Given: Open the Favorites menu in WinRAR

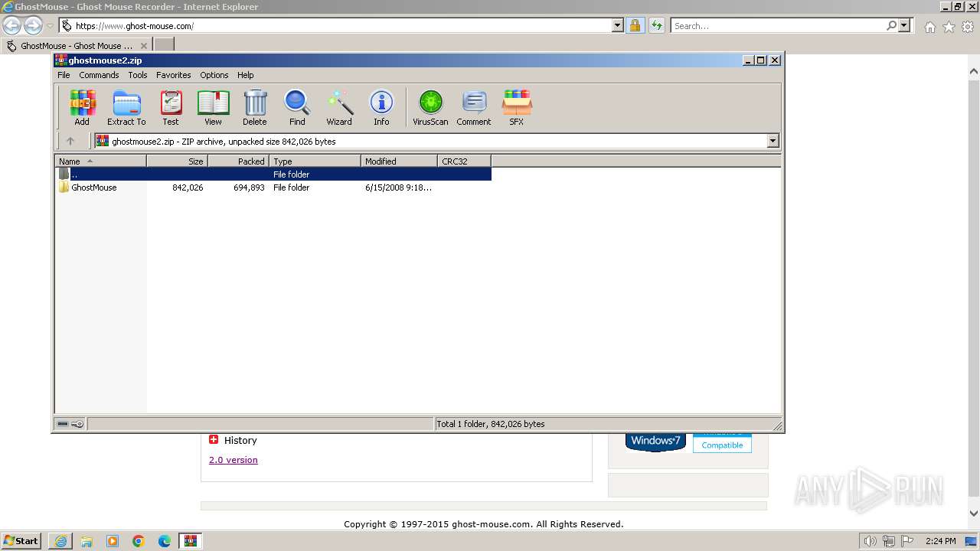Looking at the screenshot, I should coord(174,75).
